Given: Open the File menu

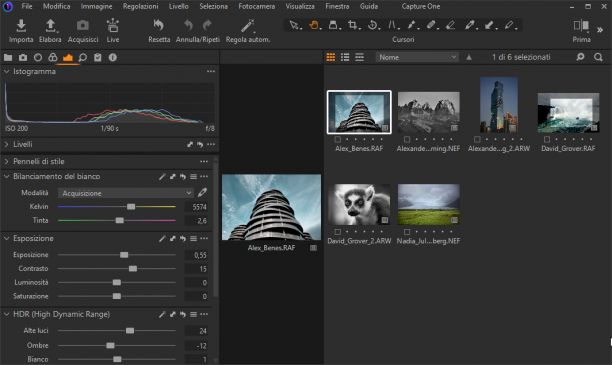Looking at the screenshot, I should coord(27,6).
